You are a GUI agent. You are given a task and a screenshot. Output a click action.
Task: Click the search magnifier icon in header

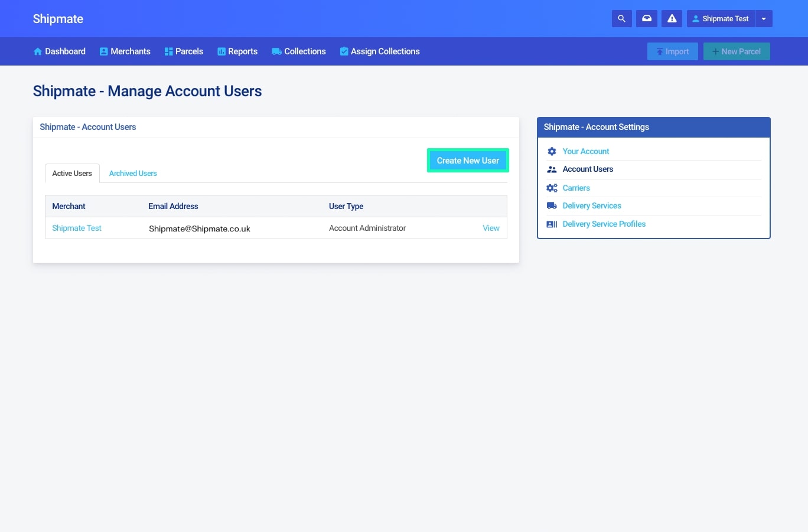coord(621,19)
